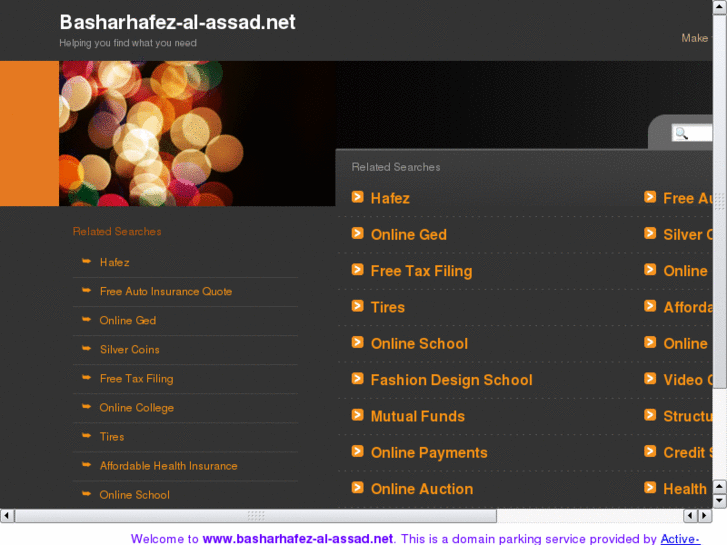Viewport: 727px width, 545px height.
Task: Open the Tires link in main results
Action: [x=387, y=307]
